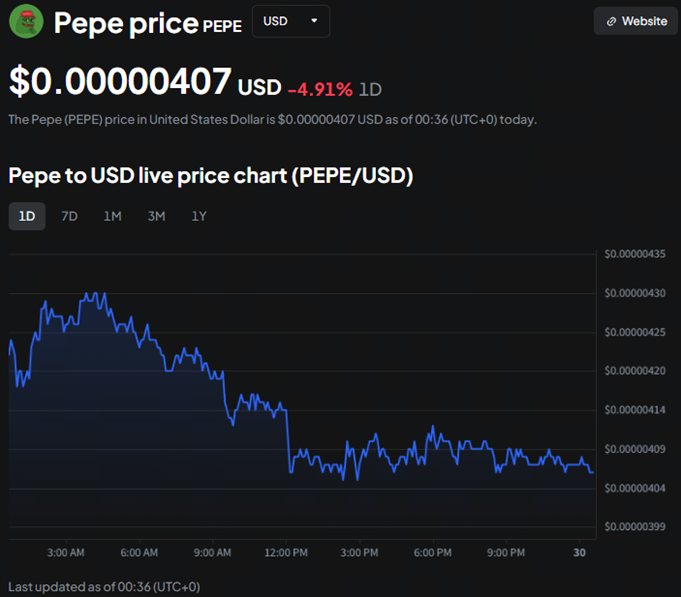This screenshot has width=681, height=597.
Task: Click the $0.00000399 price axis label
Action: point(637,526)
